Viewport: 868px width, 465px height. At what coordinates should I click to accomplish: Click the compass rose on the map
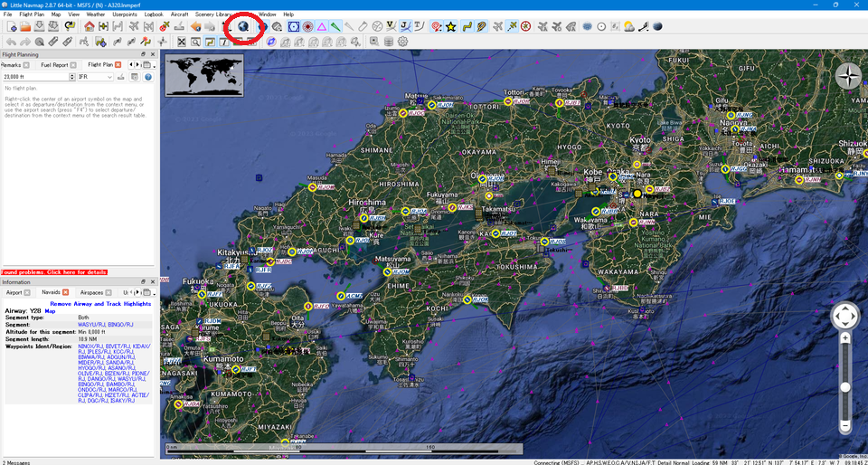[x=848, y=77]
